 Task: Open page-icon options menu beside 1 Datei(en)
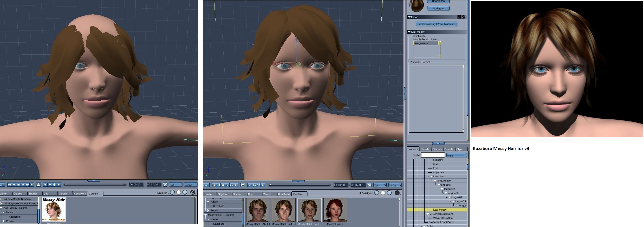click(x=193, y=192)
